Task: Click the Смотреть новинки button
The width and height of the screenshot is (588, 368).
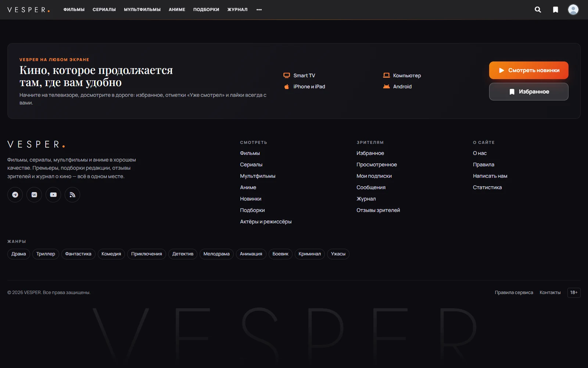Action: [528, 70]
